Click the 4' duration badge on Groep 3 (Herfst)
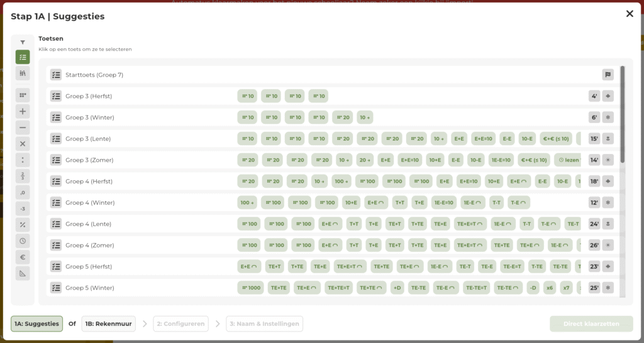 [594, 96]
